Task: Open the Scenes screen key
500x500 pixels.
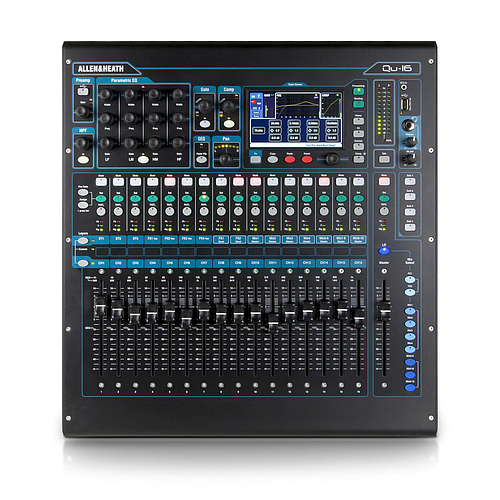Action: click(359, 146)
